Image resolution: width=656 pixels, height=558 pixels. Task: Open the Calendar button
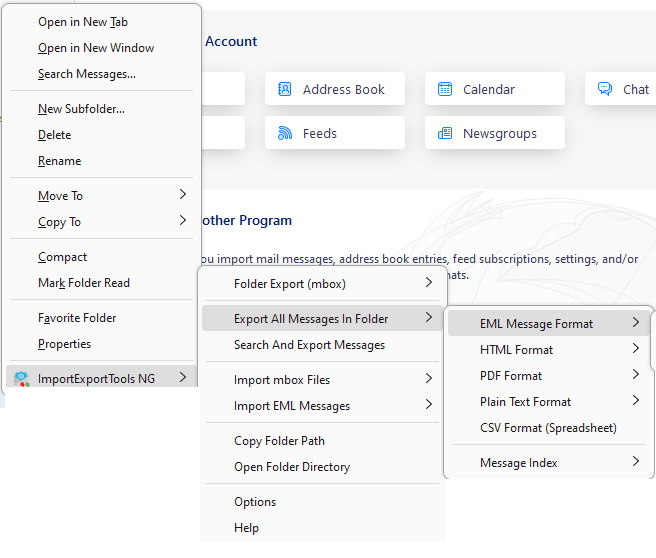(495, 89)
